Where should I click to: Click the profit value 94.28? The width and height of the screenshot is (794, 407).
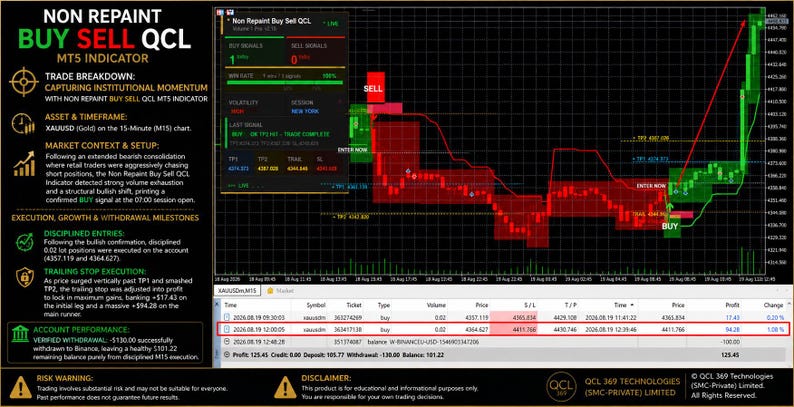pos(733,330)
